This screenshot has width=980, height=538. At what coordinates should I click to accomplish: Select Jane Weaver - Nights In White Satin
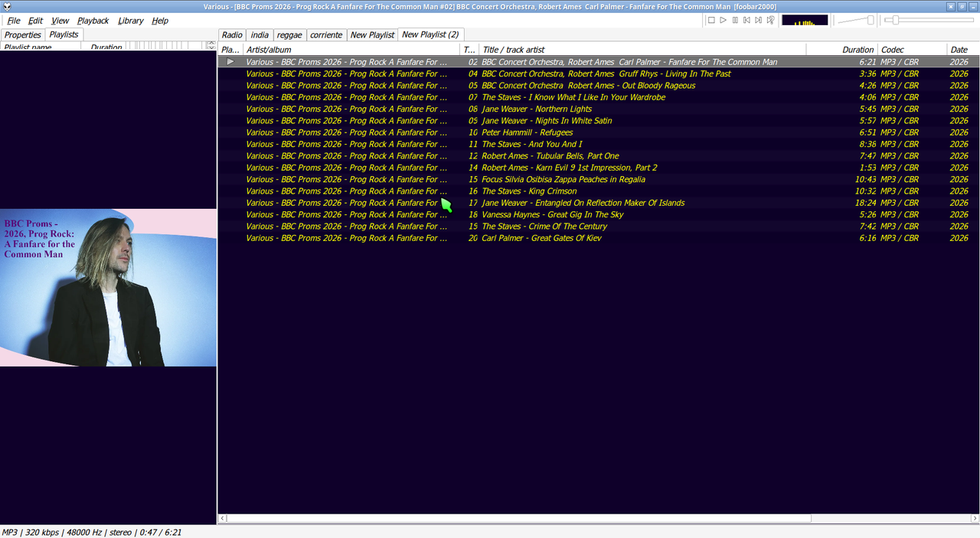point(599,121)
